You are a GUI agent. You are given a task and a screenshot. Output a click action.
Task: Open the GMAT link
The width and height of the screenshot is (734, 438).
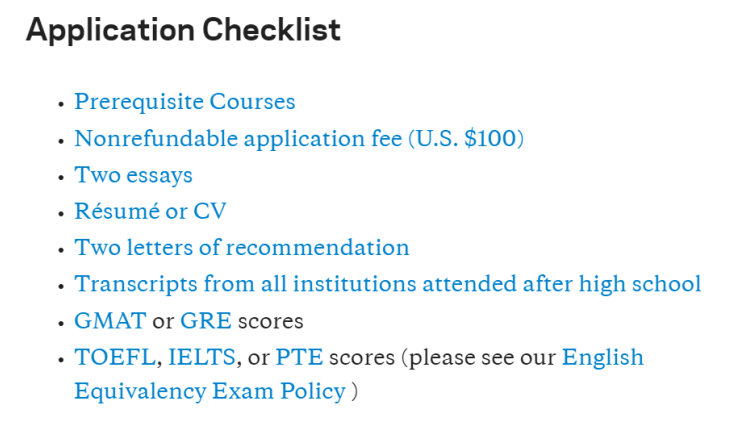pyautogui.click(x=110, y=321)
